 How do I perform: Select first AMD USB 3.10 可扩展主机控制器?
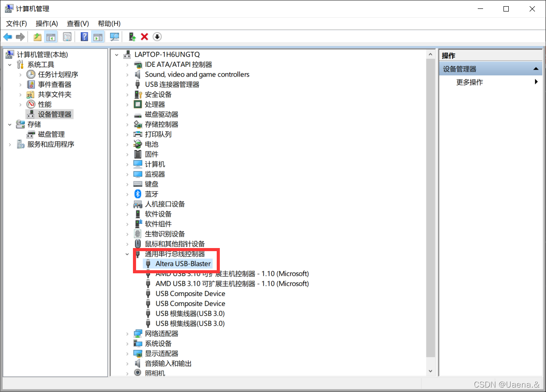pos(232,274)
